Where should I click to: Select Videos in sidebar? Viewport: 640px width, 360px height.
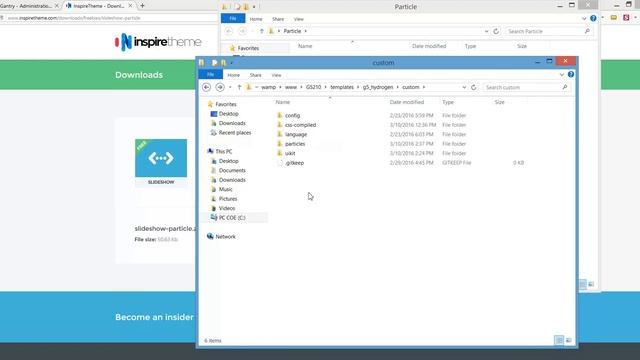pyautogui.click(x=227, y=208)
